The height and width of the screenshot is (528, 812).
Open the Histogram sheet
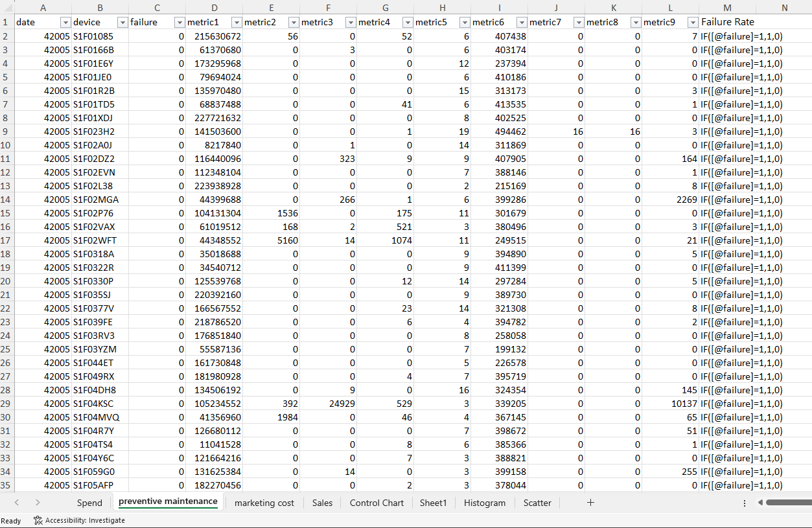click(x=484, y=502)
